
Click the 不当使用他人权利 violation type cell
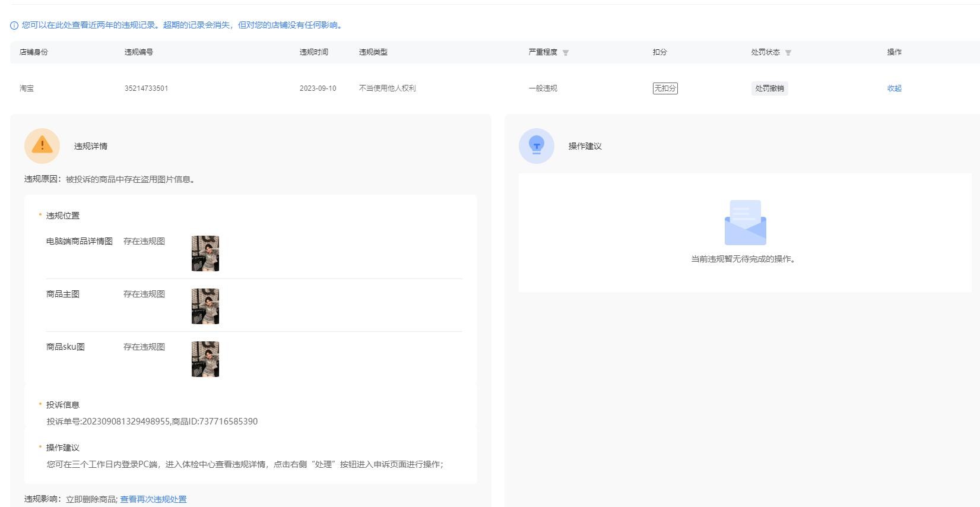tap(387, 88)
